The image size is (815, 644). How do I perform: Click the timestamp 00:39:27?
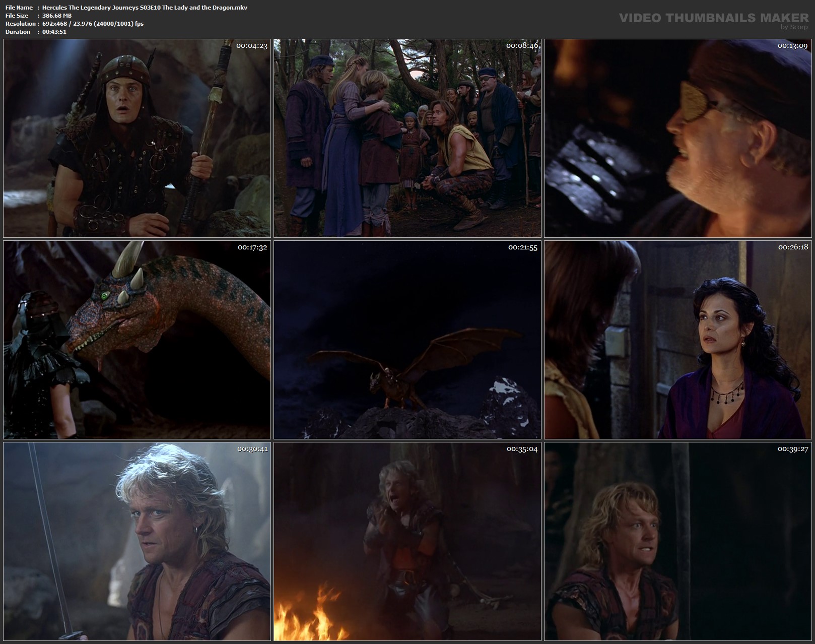pyautogui.click(x=793, y=449)
